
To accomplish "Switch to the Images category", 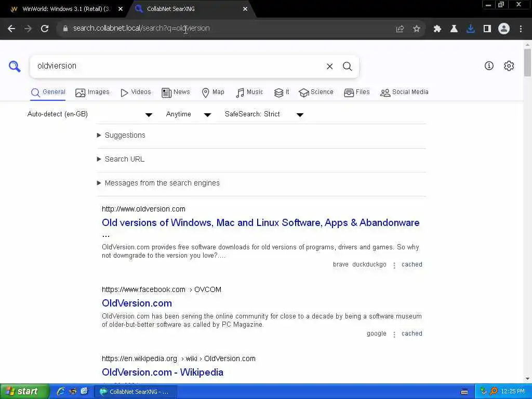I will point(92,92).
